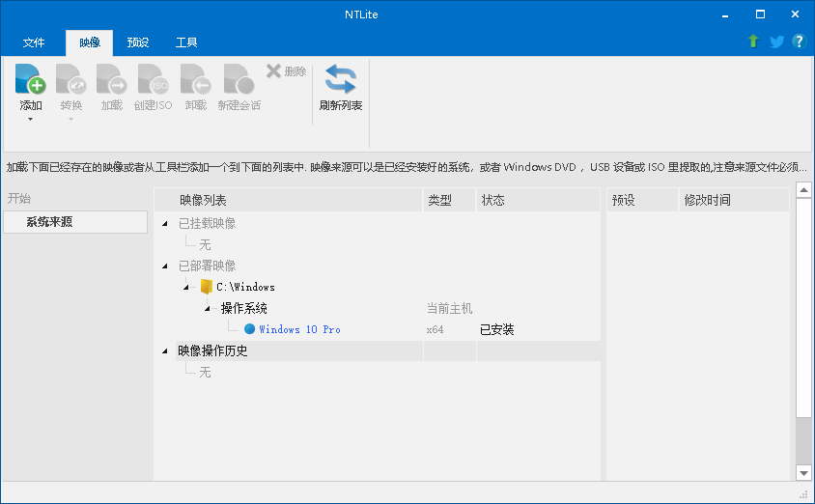This screenshot has width=815, height=504.
Task: Collapse the 操作系统 tree node
Action: click(207, 309)
